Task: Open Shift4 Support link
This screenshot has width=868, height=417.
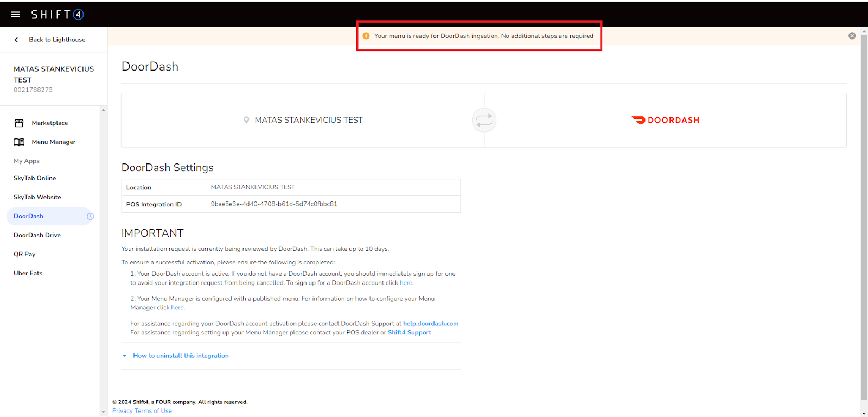Action: tap(410, 333)
